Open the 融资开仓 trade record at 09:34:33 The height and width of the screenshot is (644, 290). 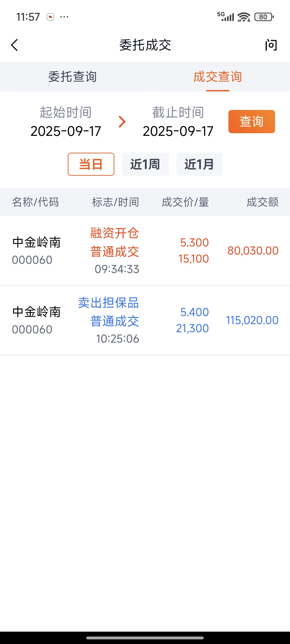click(x=145, y=251)
